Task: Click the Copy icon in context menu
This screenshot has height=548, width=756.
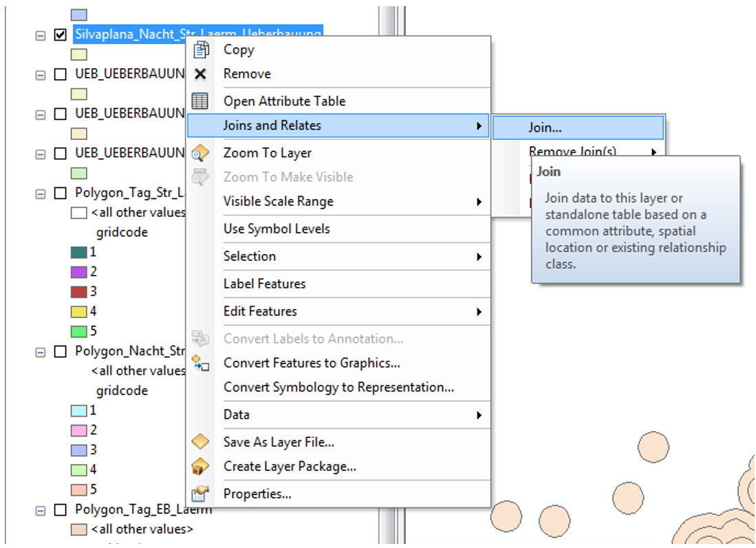Action: coord(200,50)
